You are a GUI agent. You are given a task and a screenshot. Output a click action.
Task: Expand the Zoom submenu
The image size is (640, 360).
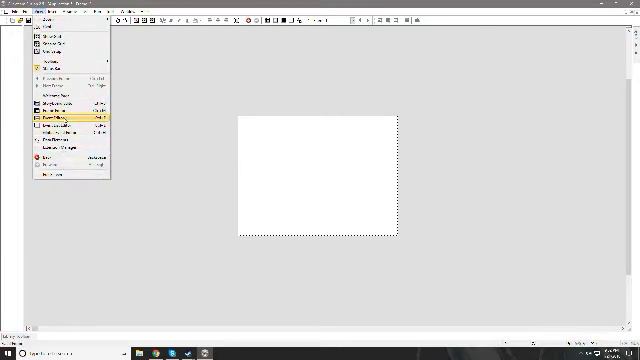pos(71,19)
